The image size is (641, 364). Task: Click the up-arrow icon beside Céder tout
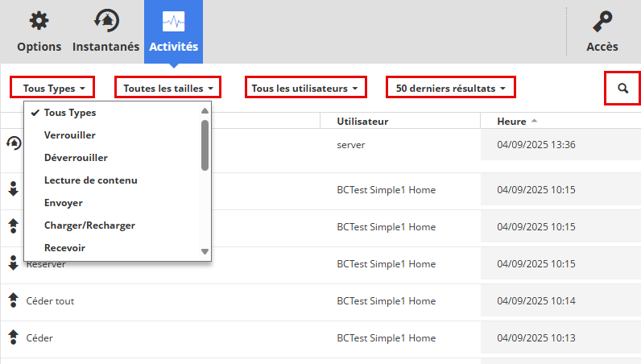coord(13,300)
